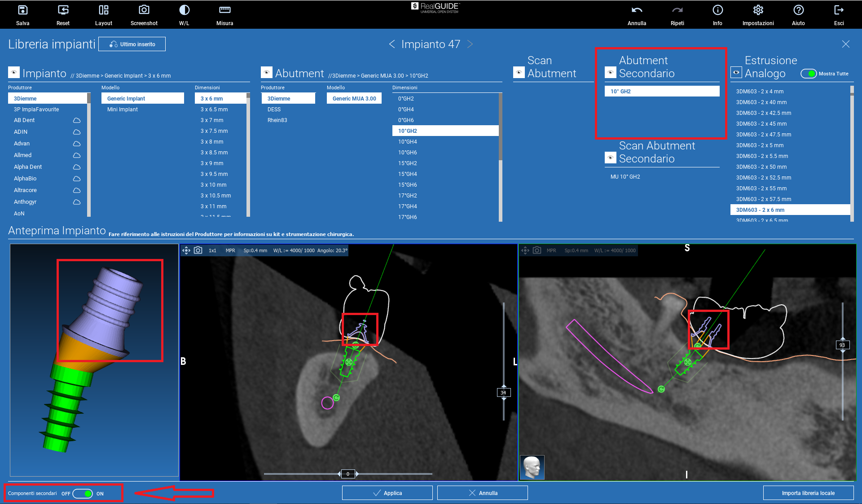Open Impostazioni settings gear
The height and width of the screenshot is (504, 862).
point(758,10)
